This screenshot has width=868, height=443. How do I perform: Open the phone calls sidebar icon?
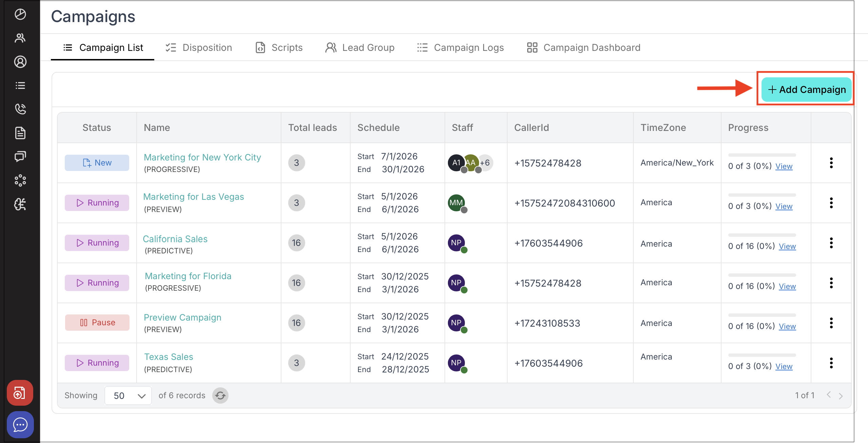(x=20, y=109)
